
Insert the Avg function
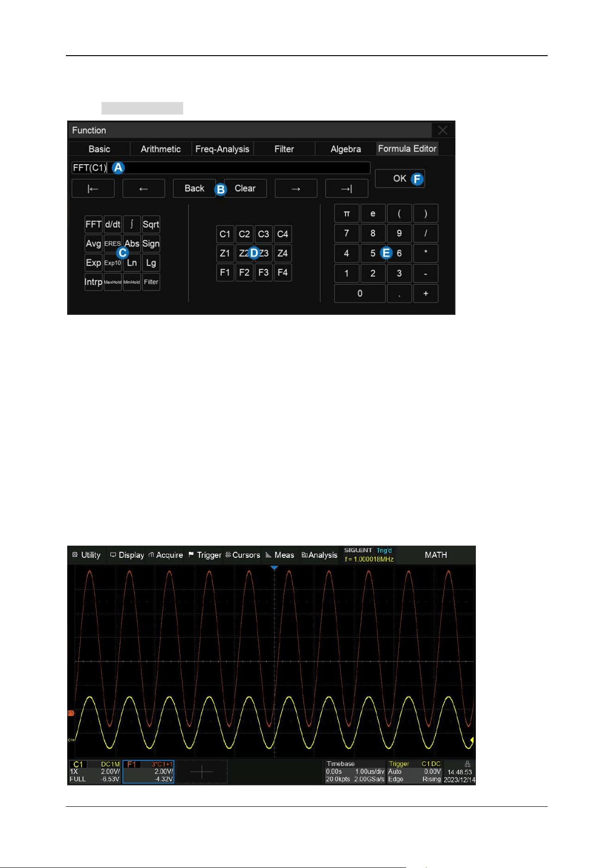click(x=93, y=243)
